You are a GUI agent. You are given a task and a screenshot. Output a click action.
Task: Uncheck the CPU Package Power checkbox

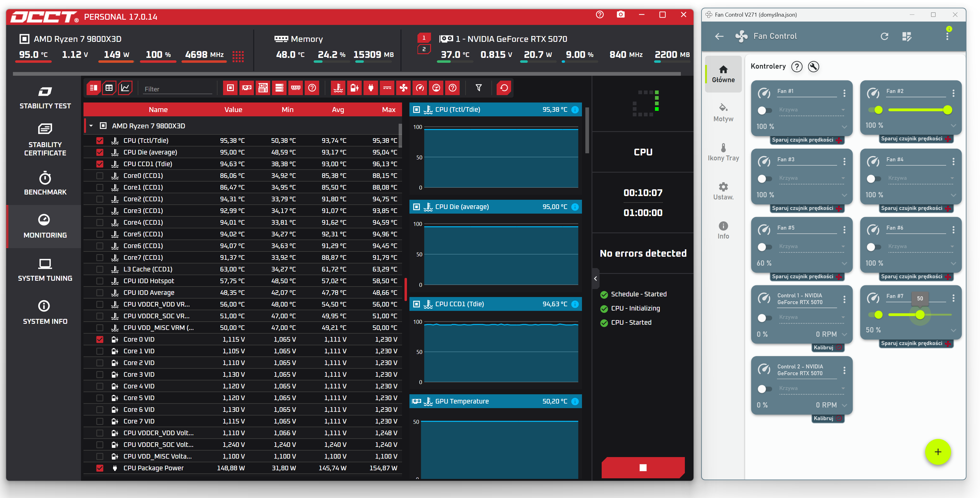100,468
